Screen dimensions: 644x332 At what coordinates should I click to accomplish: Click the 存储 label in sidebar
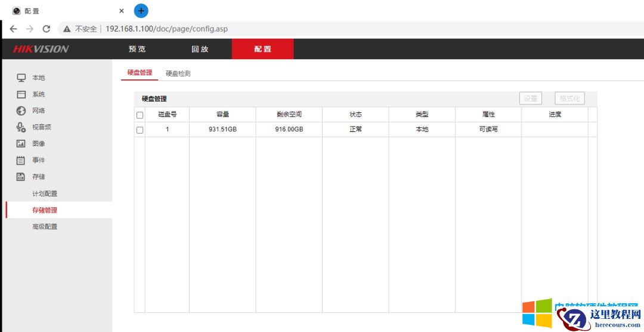point(39,177)
